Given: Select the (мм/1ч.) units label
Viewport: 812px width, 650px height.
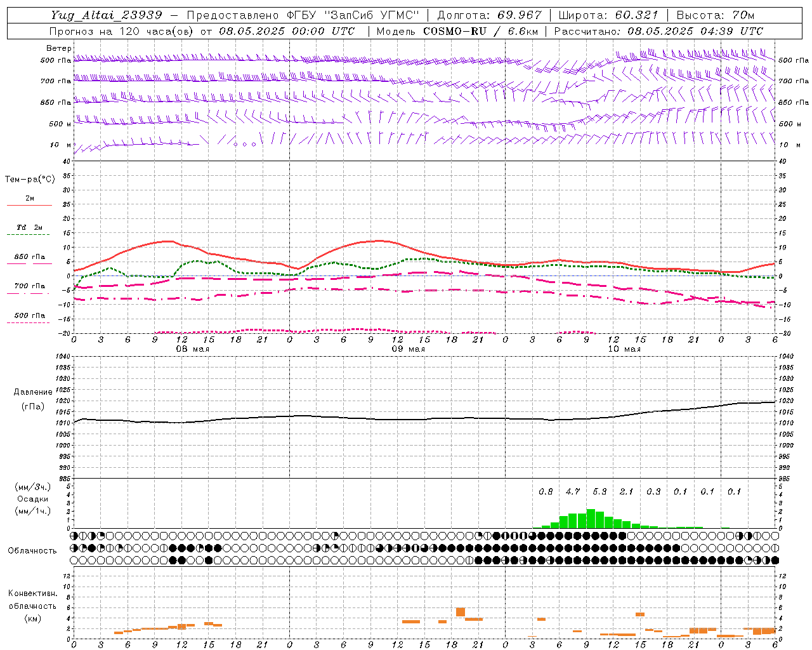Looking at the screenshot, I should pos(32,511).
